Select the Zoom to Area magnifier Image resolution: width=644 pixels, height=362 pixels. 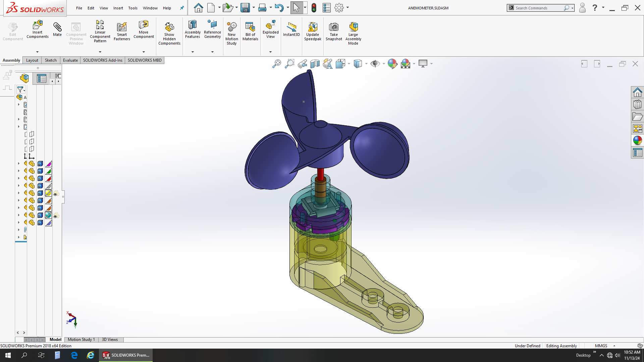289,64
